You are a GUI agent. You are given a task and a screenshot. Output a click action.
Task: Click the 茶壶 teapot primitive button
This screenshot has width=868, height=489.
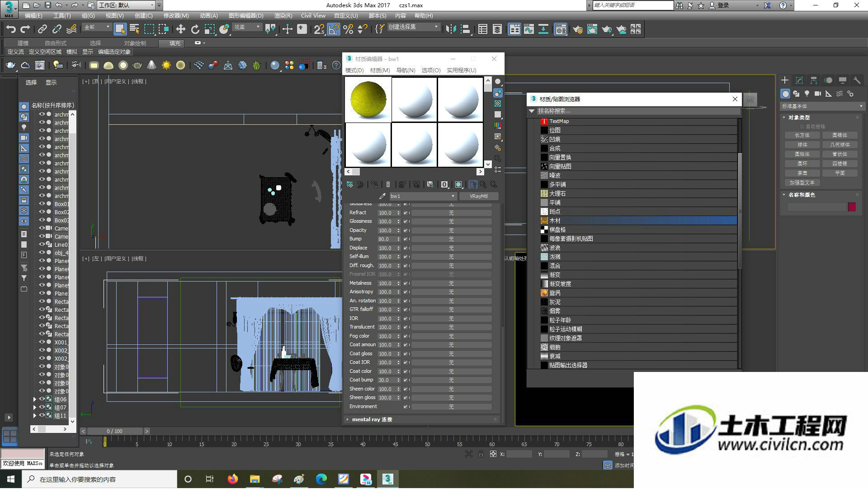[x=802, y=173]
